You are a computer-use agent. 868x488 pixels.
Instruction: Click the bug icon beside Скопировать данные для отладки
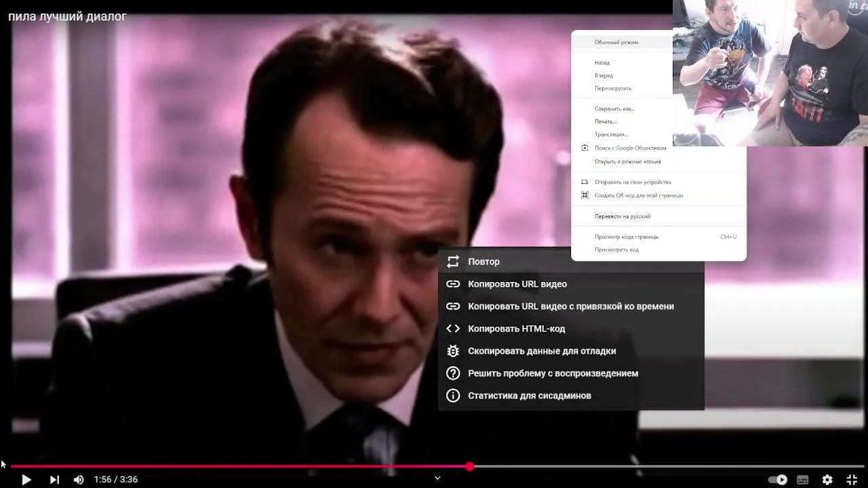coord(453,351)
